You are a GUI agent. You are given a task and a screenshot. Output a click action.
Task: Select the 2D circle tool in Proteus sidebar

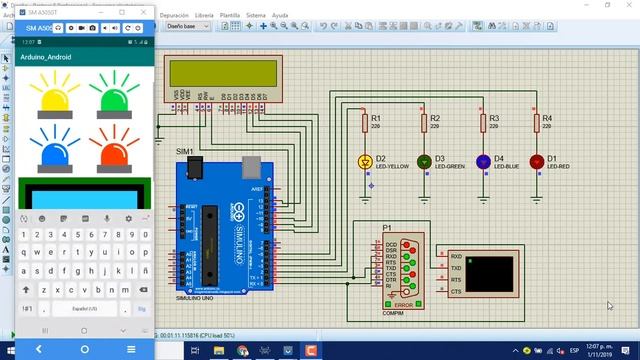point(6,220)
